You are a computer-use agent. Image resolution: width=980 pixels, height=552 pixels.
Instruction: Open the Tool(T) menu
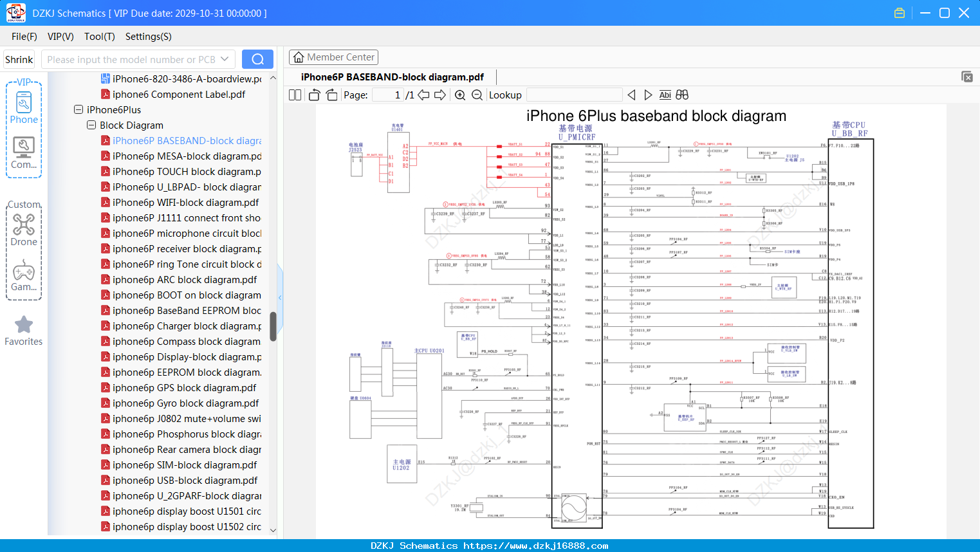coord(100,37)
